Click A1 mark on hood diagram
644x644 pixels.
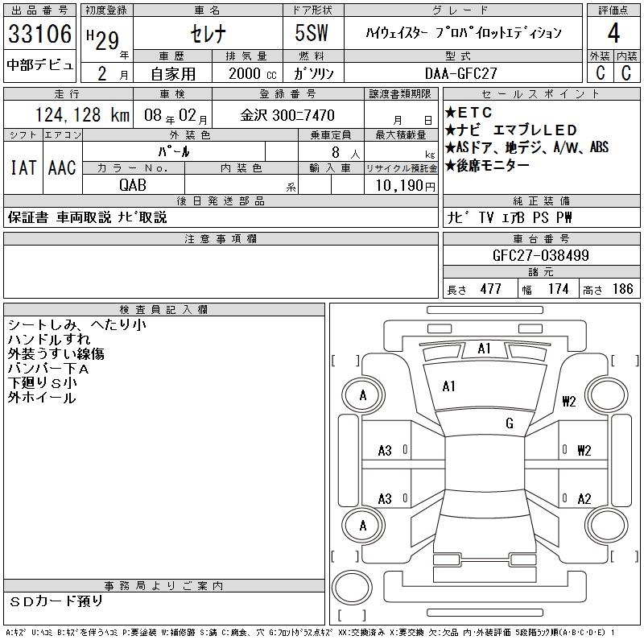point(448,386)
